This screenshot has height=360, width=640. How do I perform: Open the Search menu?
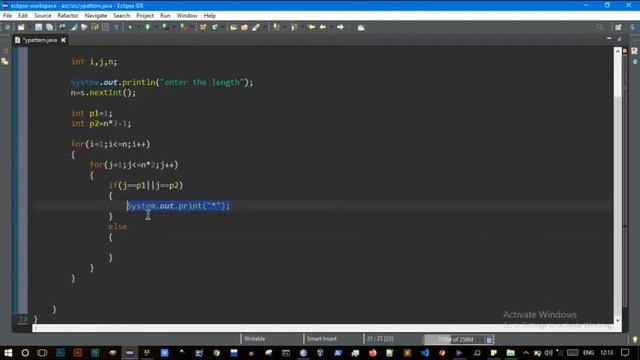121,16
